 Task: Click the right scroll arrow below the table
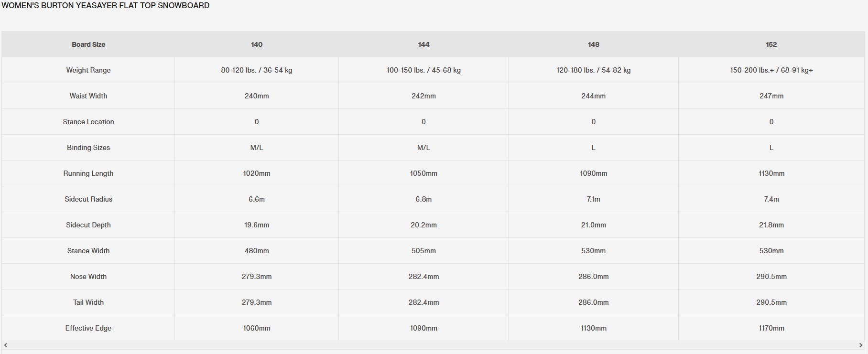(861, 345)
